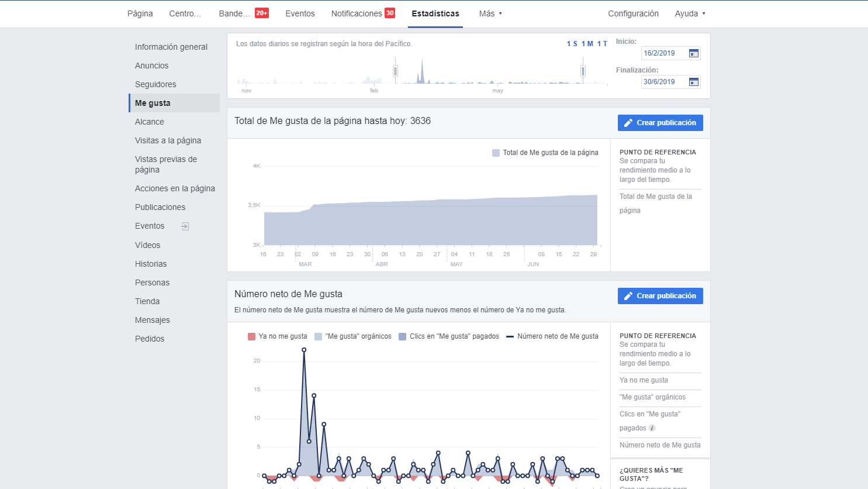Screen dimensions: 868x489
Task: Click the 30 badge on Notificaciones
Action: pos(390,13)
